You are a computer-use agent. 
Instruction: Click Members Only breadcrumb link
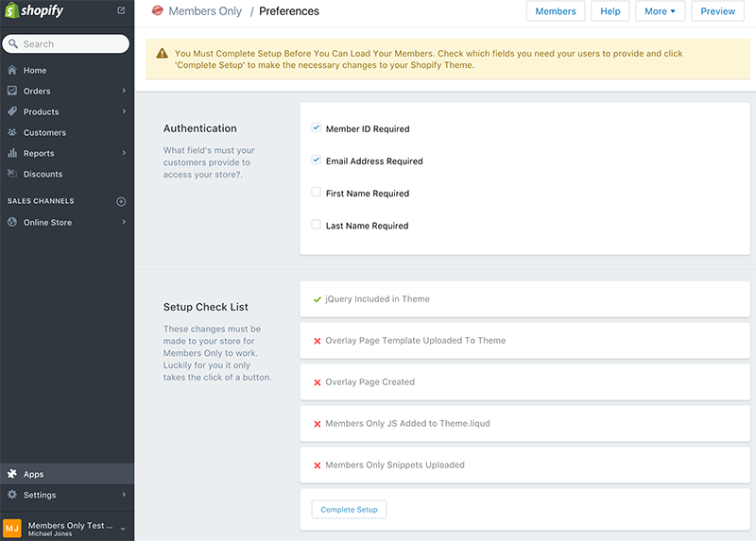pyautogui.click(x=205, y=11)
